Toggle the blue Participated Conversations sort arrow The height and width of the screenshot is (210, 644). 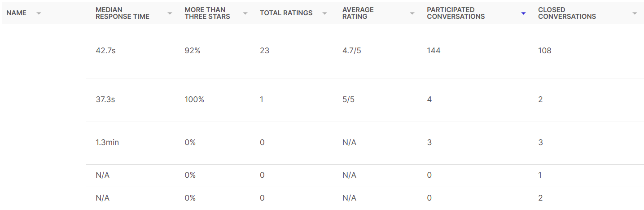523,13
